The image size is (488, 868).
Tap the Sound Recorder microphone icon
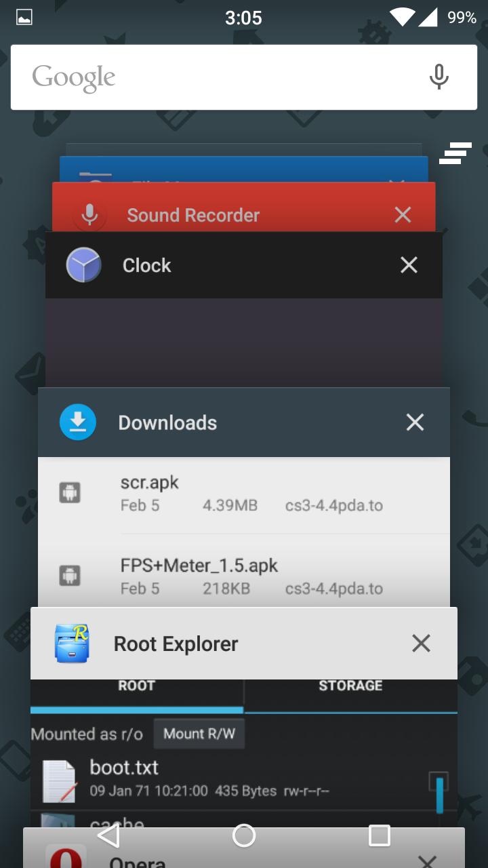pos(89,216)
